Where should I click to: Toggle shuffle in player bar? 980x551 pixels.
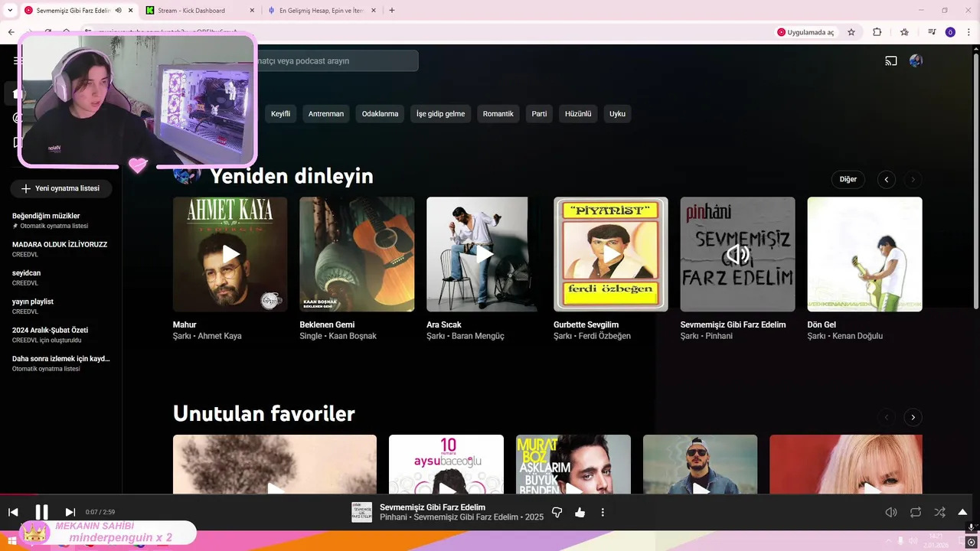coord(939,512)
